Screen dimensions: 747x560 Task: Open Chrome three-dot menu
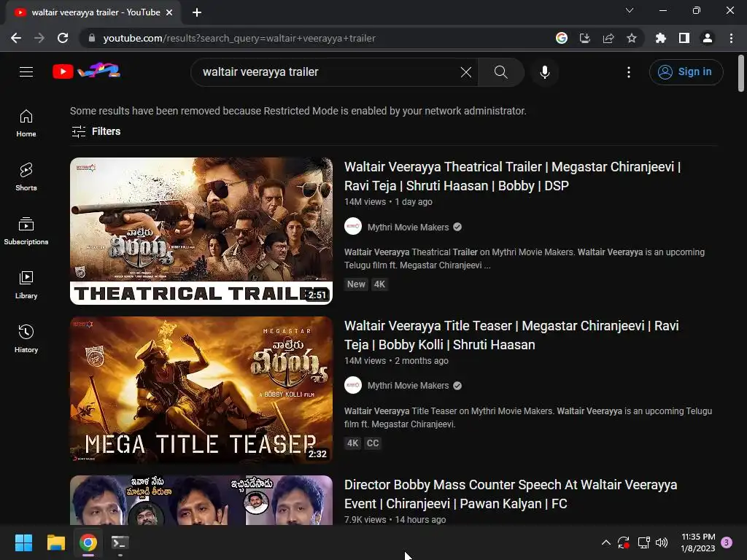pos(731,38)
